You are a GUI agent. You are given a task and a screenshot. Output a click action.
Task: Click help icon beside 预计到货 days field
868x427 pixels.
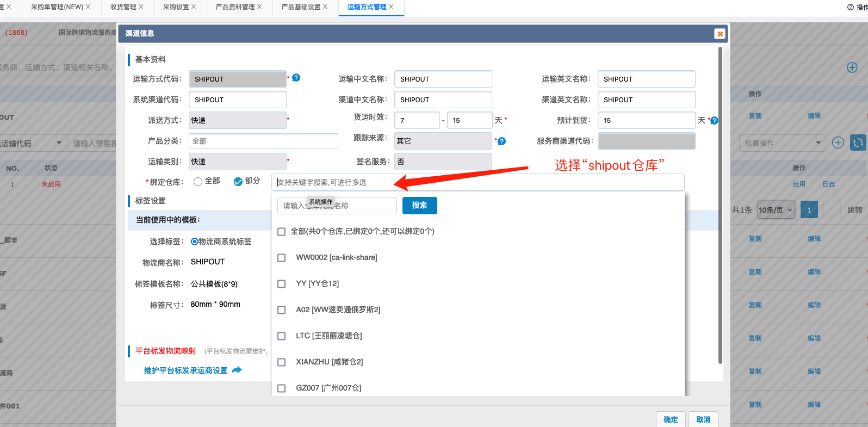714,121
